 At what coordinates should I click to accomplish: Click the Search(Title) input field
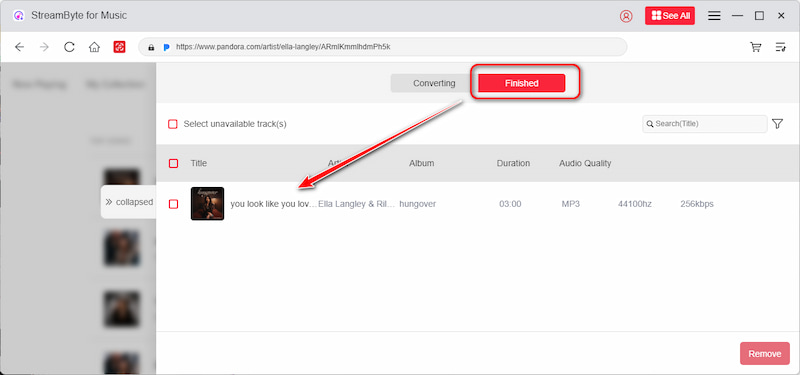point(705,124)
